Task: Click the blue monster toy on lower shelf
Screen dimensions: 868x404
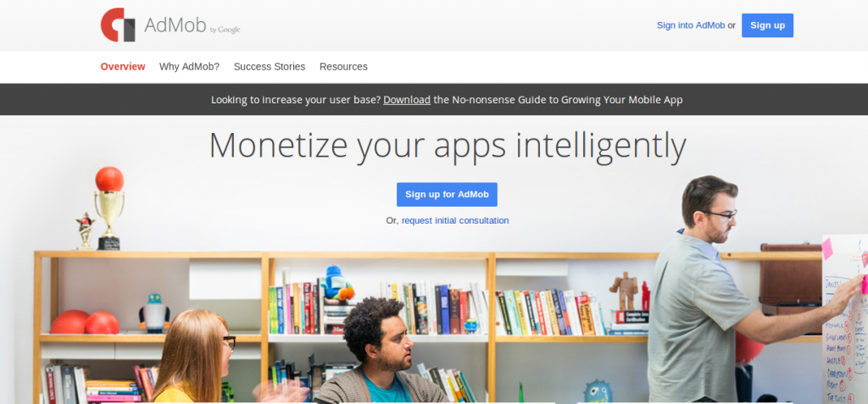Action: 598,391
